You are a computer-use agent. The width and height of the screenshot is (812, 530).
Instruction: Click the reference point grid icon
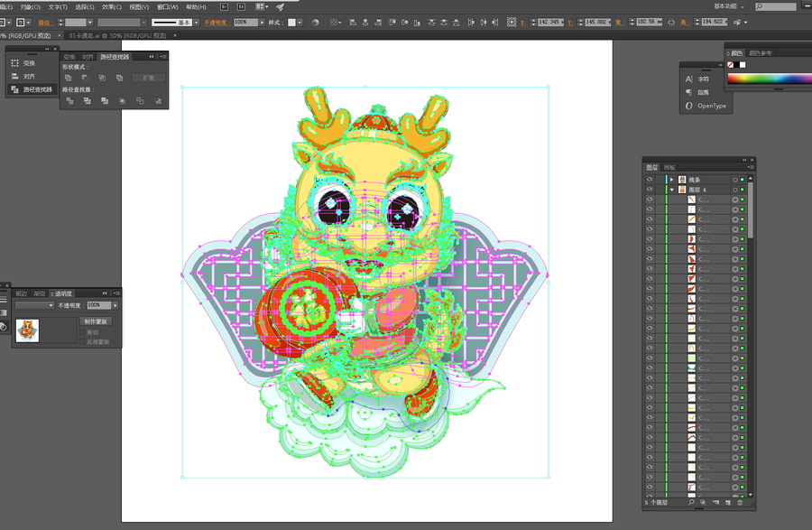(512, 23)
